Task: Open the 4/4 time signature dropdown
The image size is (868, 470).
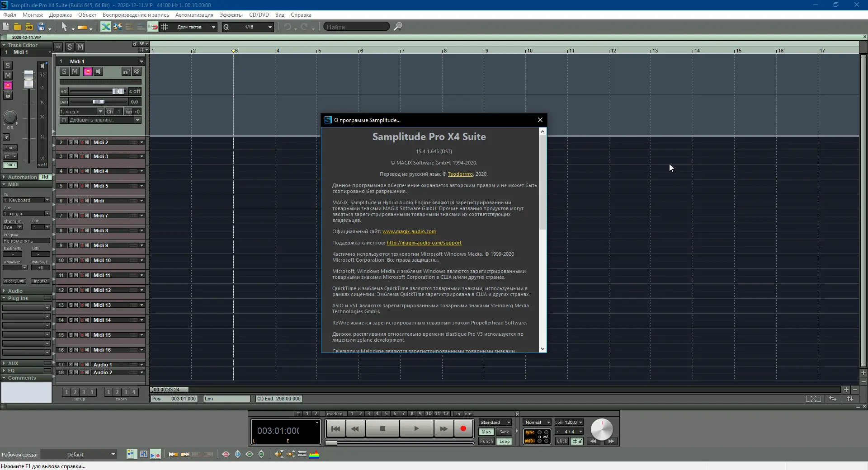Action: tap(569, 432)
